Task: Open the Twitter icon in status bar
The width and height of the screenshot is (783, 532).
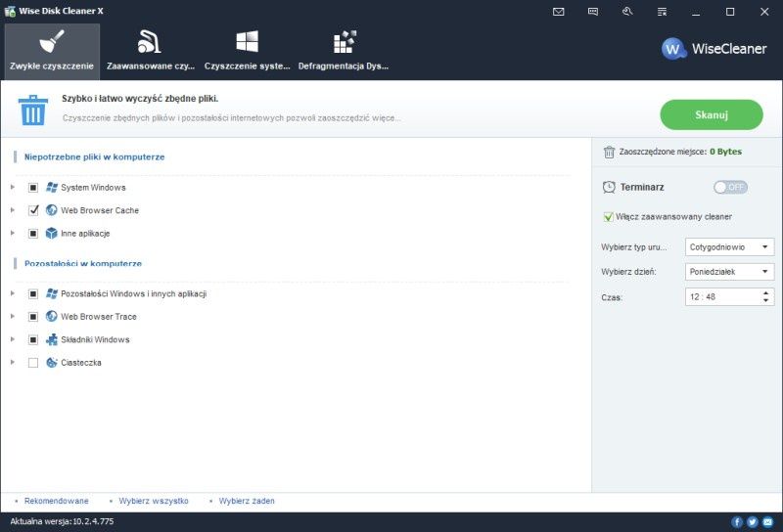Action: pyautogui.click(x=752, y=522)
